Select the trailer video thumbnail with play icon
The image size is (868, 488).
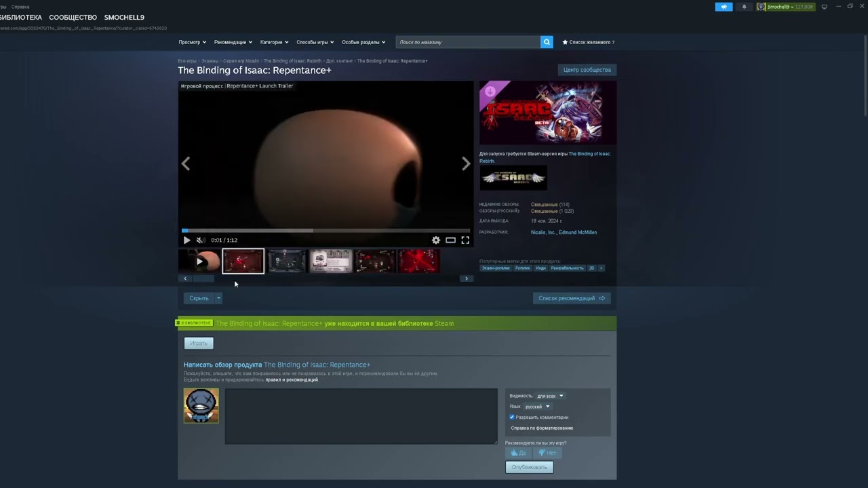(x=199, y=261)
